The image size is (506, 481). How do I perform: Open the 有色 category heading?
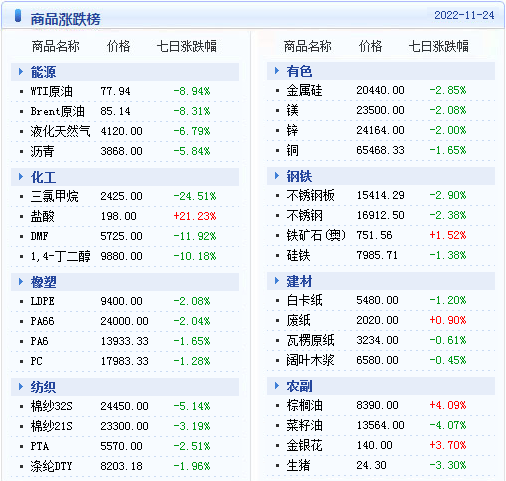pyautogui.click(x=299, y=71)
